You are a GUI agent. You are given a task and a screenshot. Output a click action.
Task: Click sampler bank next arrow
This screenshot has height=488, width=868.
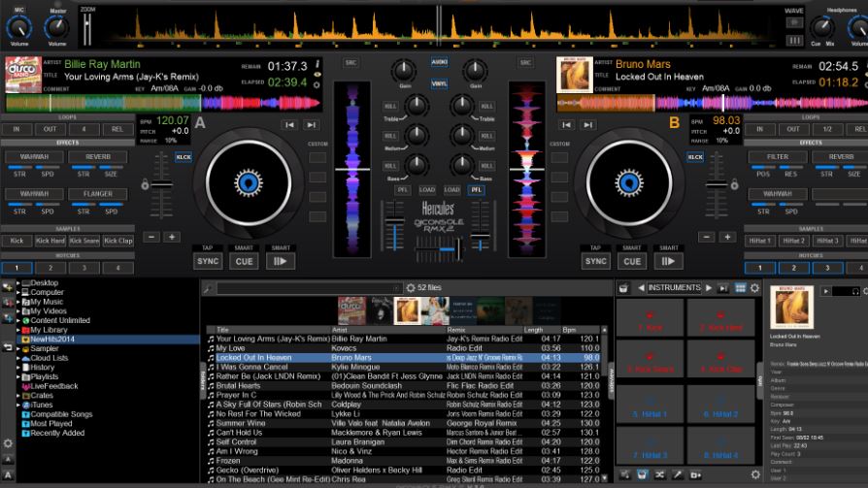pyautogui.click(x=709, y=288)
